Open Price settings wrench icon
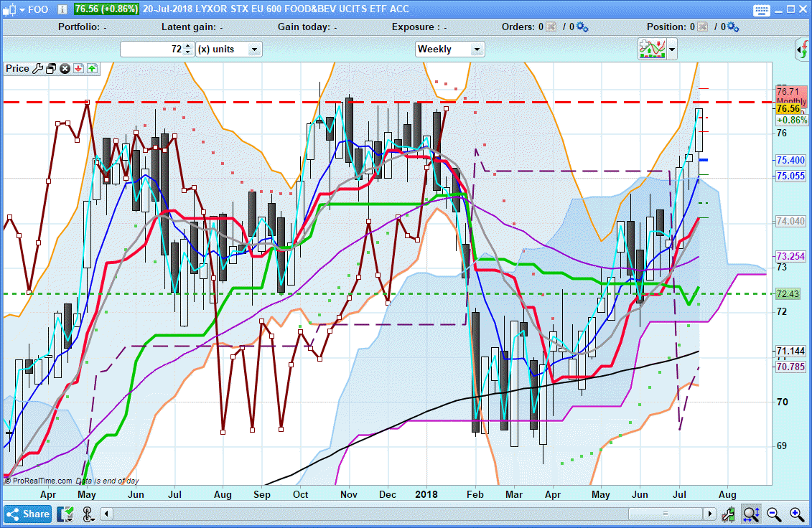This screenshot has height=528, width=812. click(x=37, y=68)
